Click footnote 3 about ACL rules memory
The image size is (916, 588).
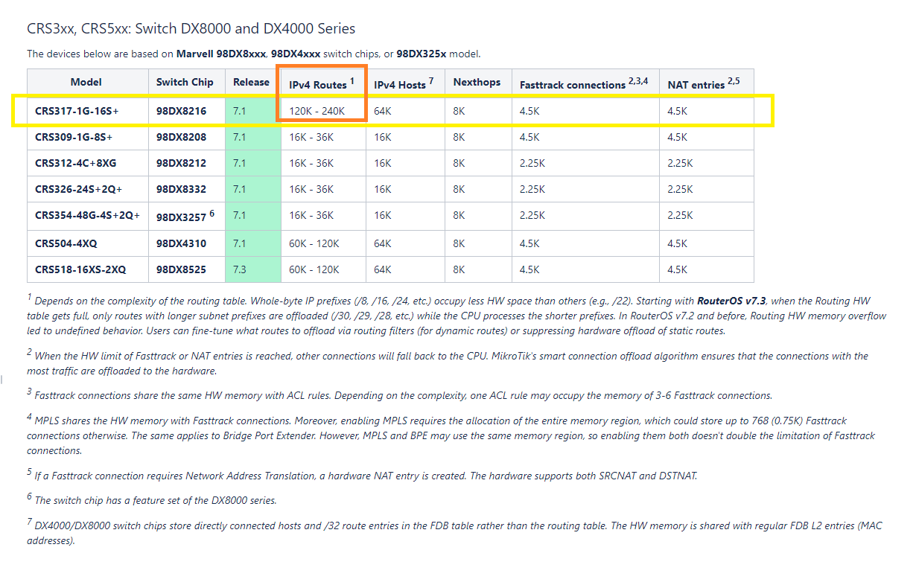coord(400,394)
